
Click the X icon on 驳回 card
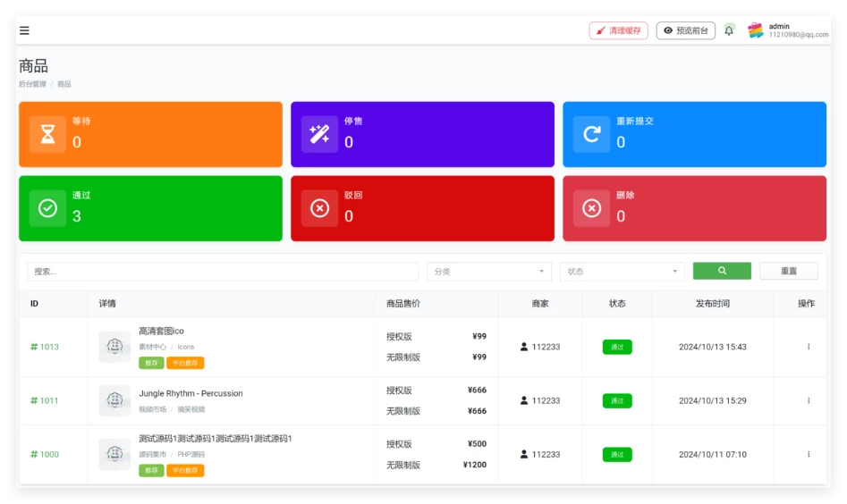319,208
